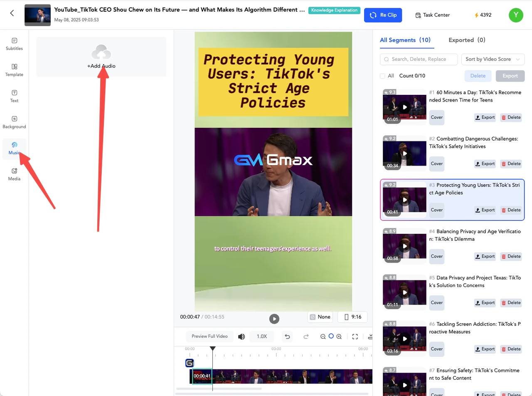Click the timeline zoom slider handle
Screen dimensions: 532x396
point(331,336)
